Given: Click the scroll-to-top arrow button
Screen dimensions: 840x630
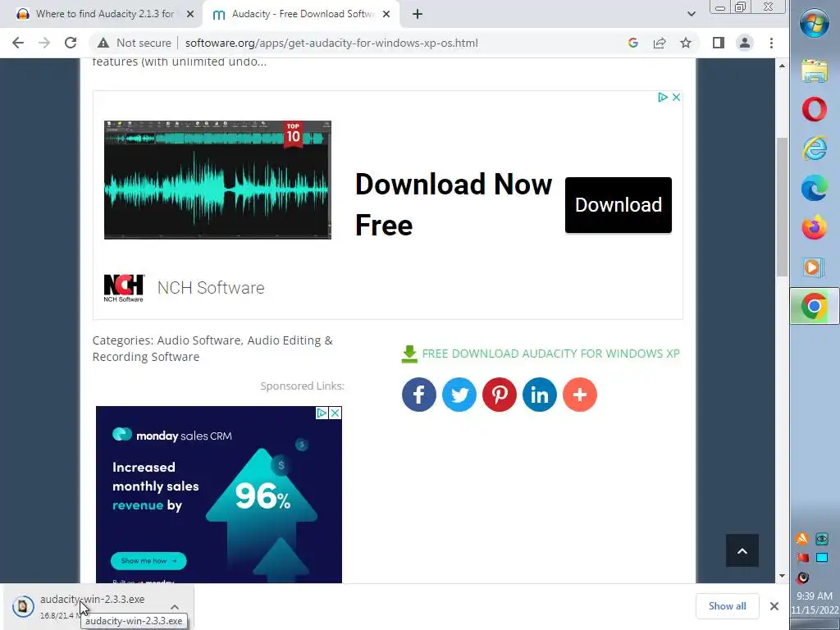Looking at the screenshot, I should [x=742, y=550].
